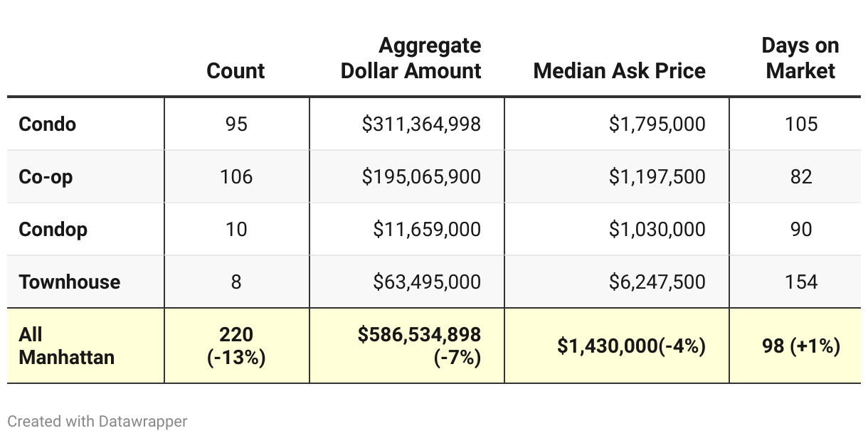Viewport: 868px width, 438px height.
Task: Click the $311,364,998 aggregate cell
Action: pos(421,124)
